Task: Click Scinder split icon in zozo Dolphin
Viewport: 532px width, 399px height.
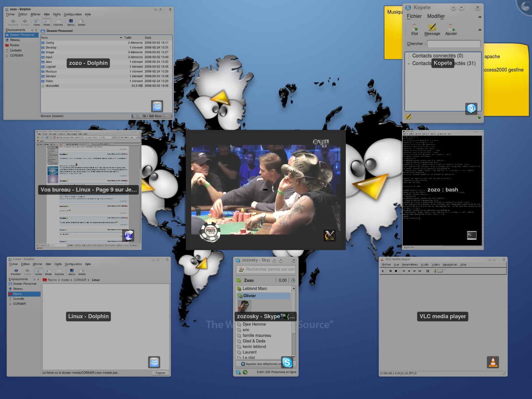Action: 82,22
